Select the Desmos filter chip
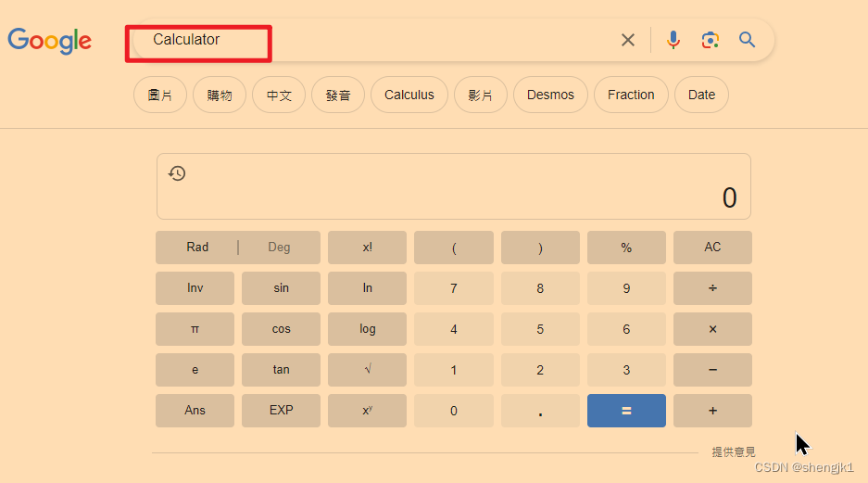Screen dimensions: 868x483 click(x=550, y=95)
